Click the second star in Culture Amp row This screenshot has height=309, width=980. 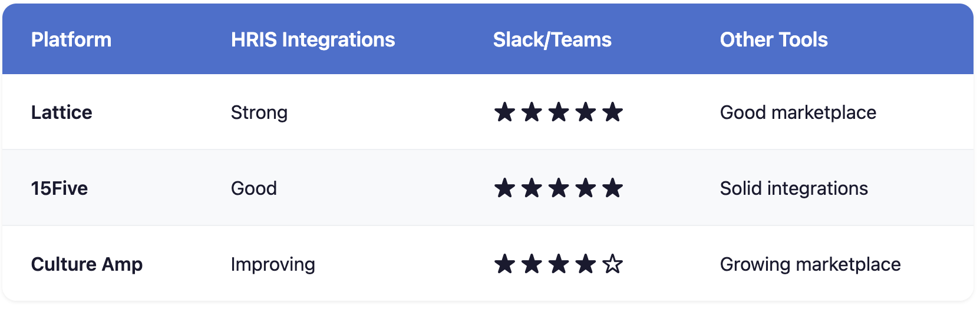click(532, 264)
